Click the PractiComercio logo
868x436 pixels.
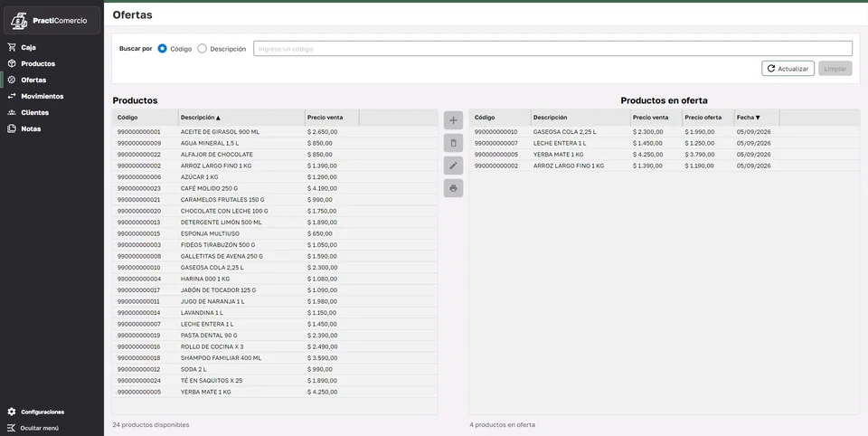tap(52, 21)
